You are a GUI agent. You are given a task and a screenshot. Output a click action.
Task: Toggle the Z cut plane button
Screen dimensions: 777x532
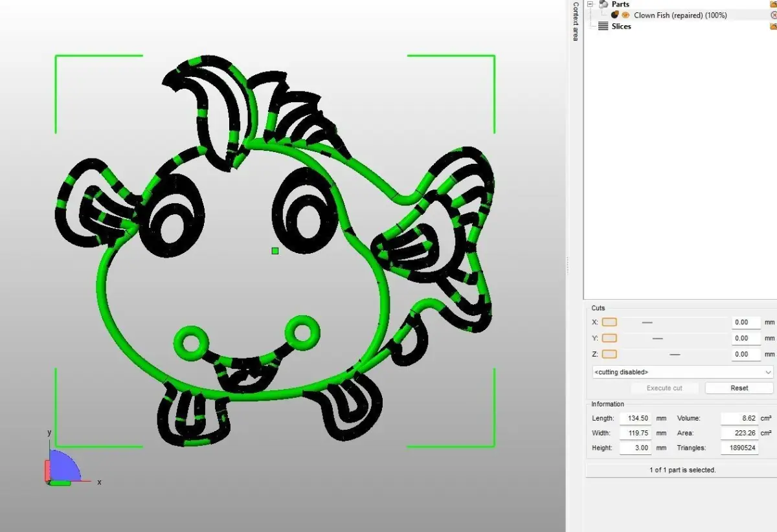click(609, 354)
